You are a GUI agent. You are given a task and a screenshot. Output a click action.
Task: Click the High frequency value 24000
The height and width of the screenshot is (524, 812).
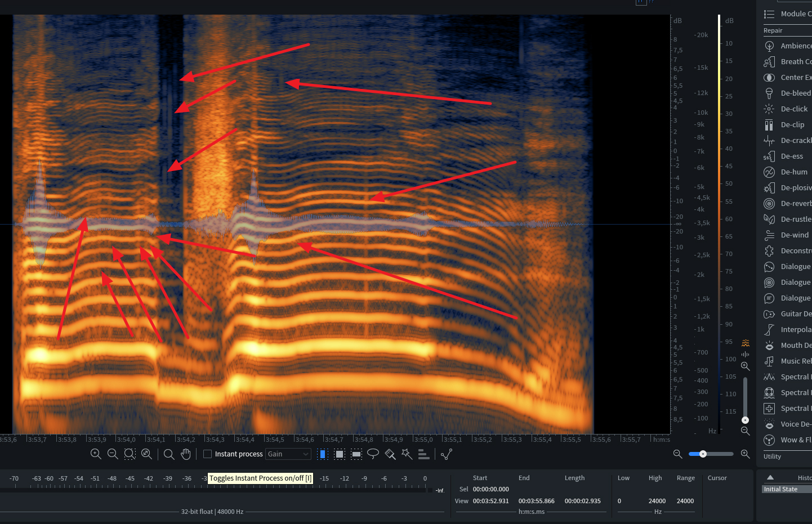click(657, 501)
